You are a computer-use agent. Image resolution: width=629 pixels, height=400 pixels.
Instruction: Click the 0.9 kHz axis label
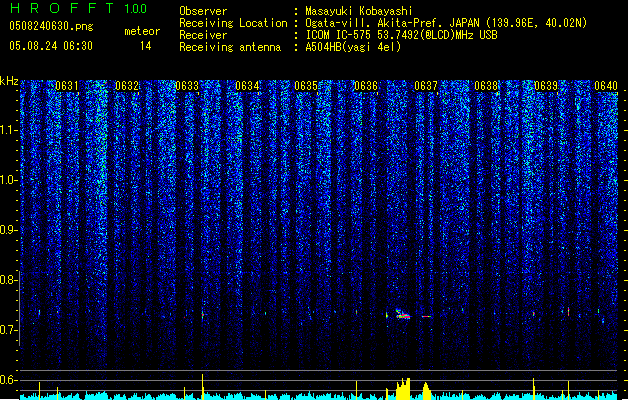pos(8,230)
